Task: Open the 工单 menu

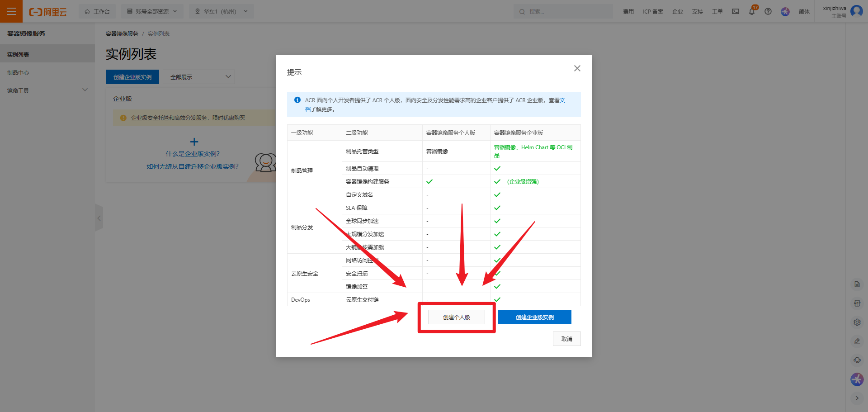Action: pos(717,12)
